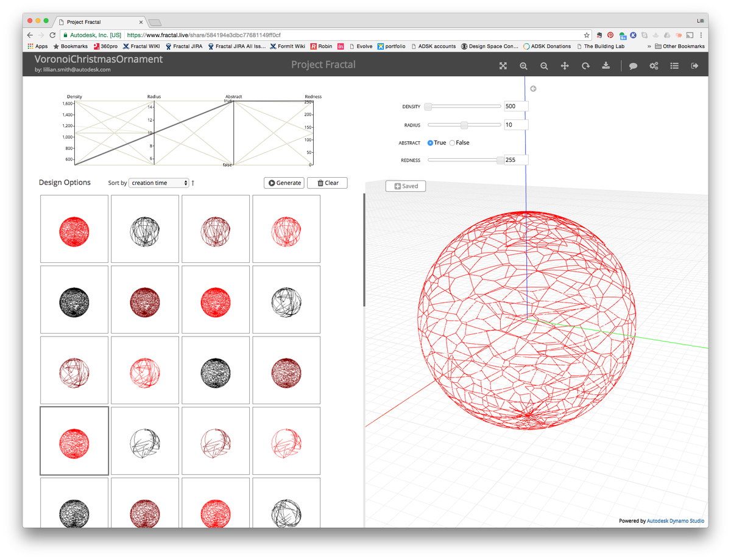Click the Redness value field showing 255

[516, 160]
